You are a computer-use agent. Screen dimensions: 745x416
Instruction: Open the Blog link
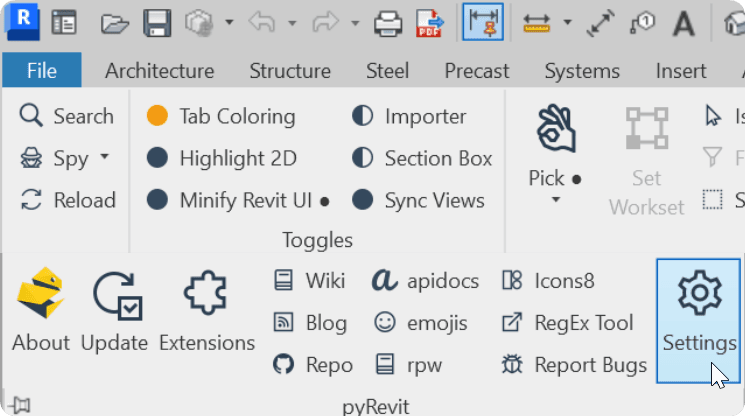click(310, 323)
